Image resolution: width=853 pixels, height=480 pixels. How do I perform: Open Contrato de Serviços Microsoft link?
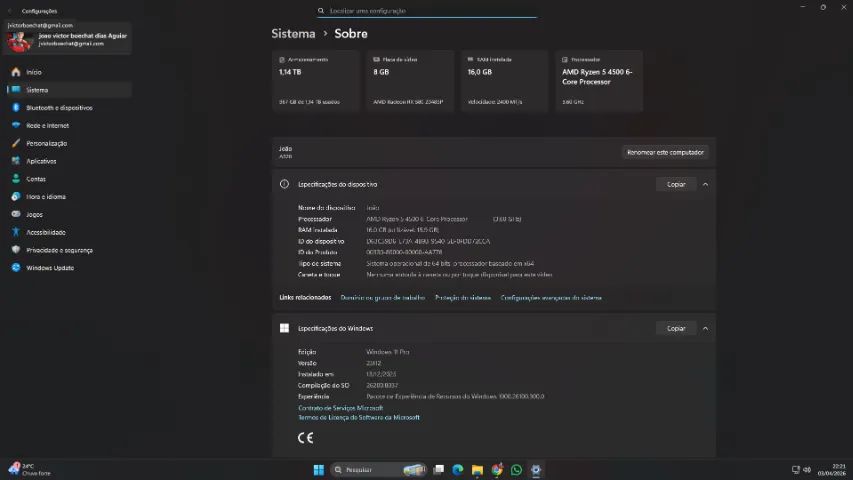click(x=341, y=408)
